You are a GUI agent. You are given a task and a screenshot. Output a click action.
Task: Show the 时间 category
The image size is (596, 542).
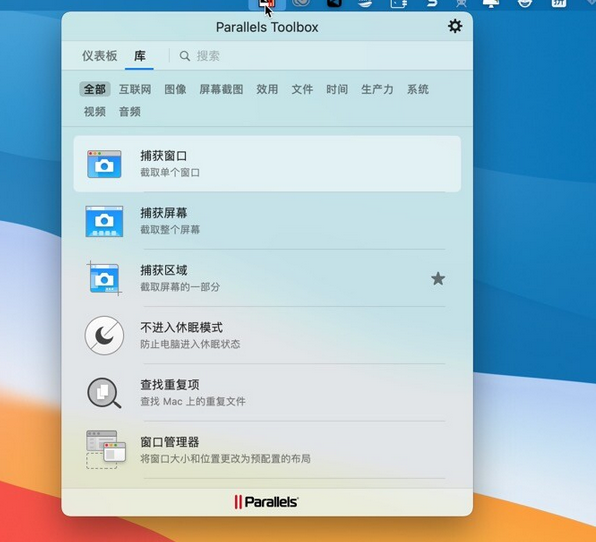click(337, 89)
